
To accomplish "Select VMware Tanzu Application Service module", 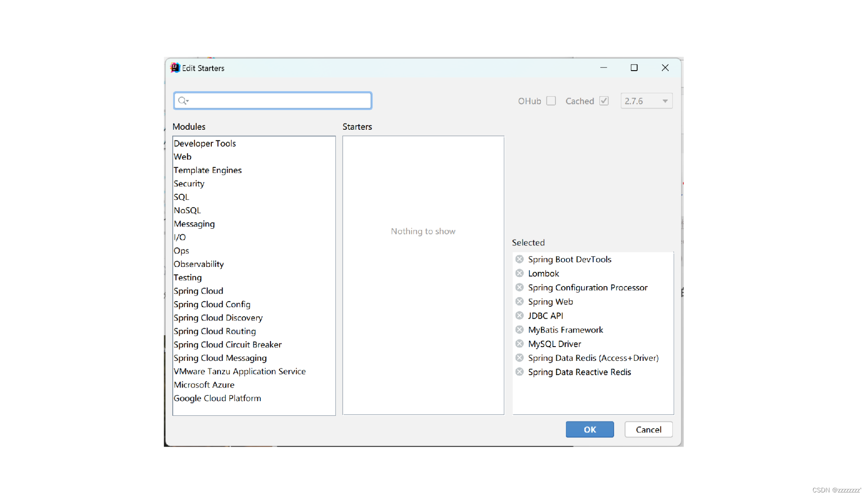I will 254,371.
